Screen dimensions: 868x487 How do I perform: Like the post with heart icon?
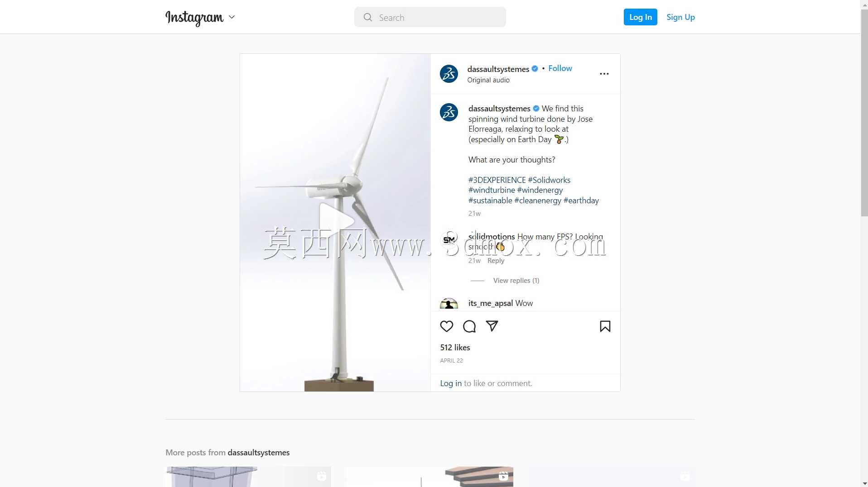click(x=447, y=326)
